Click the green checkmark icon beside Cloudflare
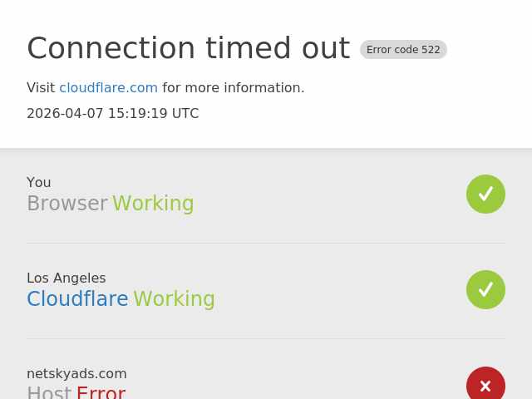Viewport: 532px width, 399px height. [x=485, y=289]
